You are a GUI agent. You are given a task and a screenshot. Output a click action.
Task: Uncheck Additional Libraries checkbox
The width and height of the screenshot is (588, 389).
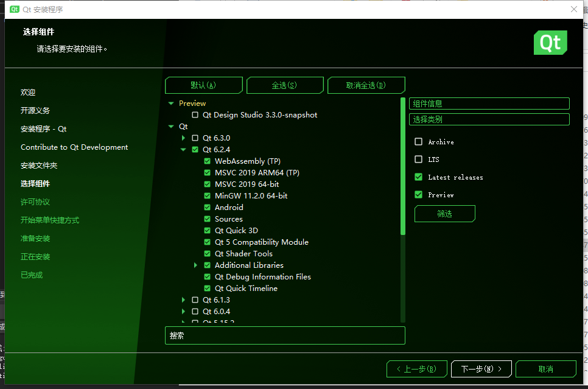pos(207,265)
